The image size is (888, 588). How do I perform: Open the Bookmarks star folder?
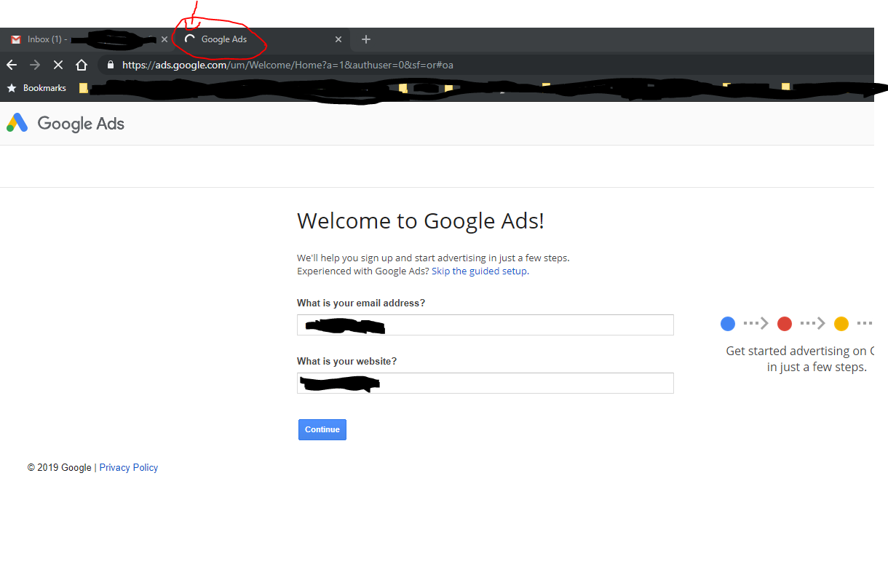(x=36, y=88)
